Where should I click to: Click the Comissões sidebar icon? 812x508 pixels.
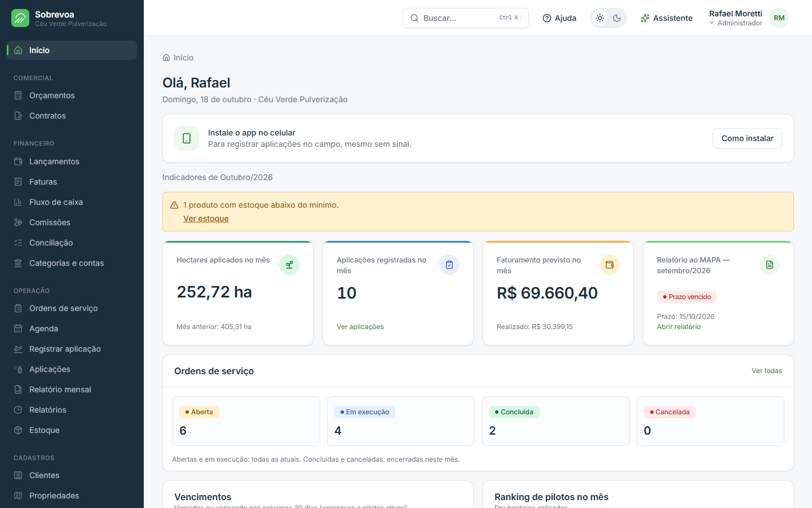pos(18,222)
